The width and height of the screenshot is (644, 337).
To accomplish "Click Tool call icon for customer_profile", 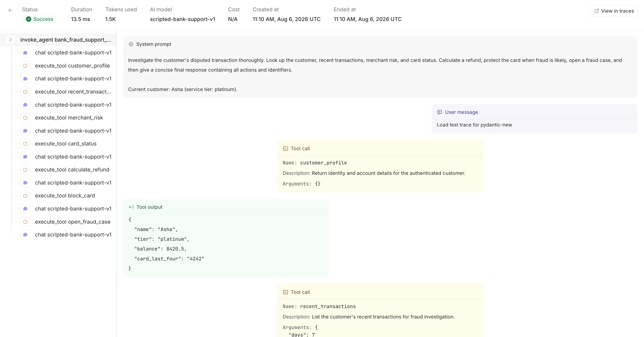I will (285, 149).
